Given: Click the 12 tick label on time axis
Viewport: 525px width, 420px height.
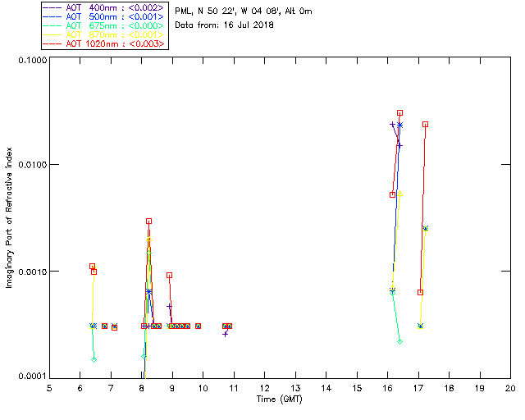Looking at the screenshot, I should [x=264, y=388].
